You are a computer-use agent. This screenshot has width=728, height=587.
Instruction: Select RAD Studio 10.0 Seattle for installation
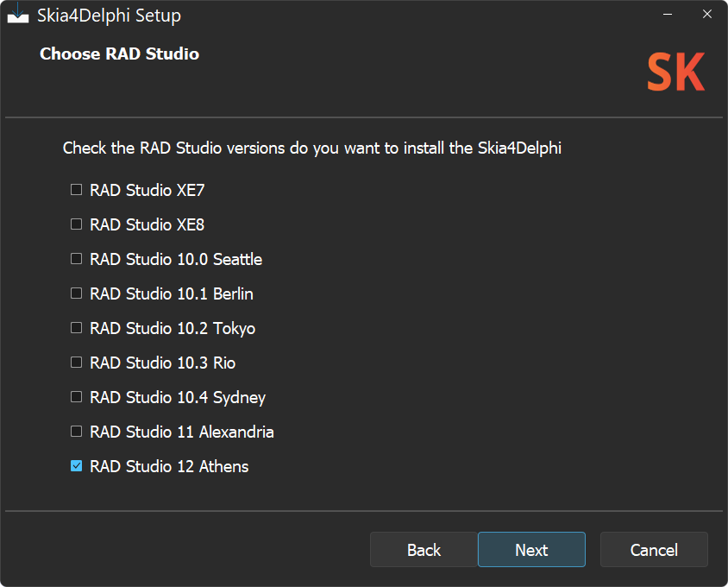tap(76, 258)
